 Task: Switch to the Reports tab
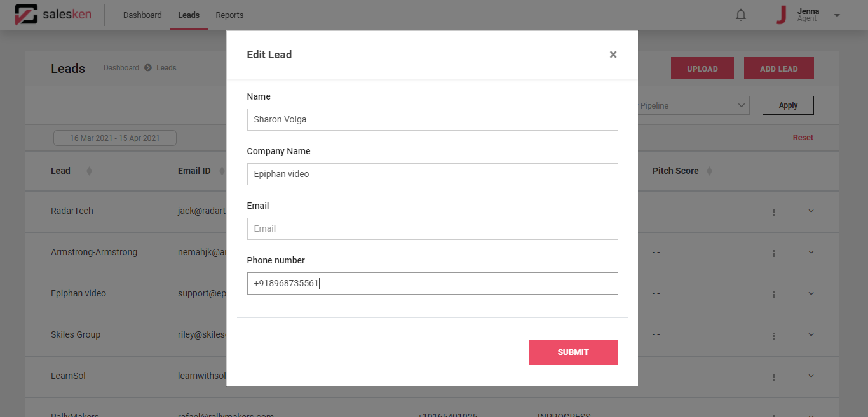[x=229, y=15]
